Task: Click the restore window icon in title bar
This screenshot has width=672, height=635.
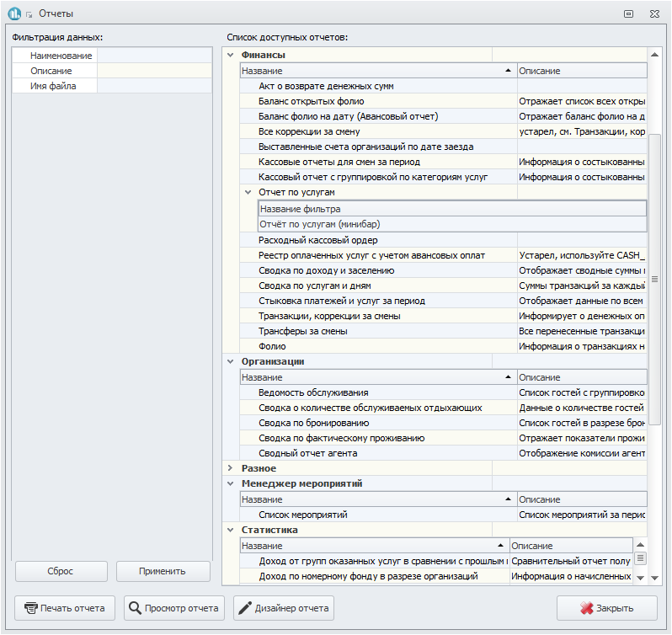Action: click(x=628, y=13)
